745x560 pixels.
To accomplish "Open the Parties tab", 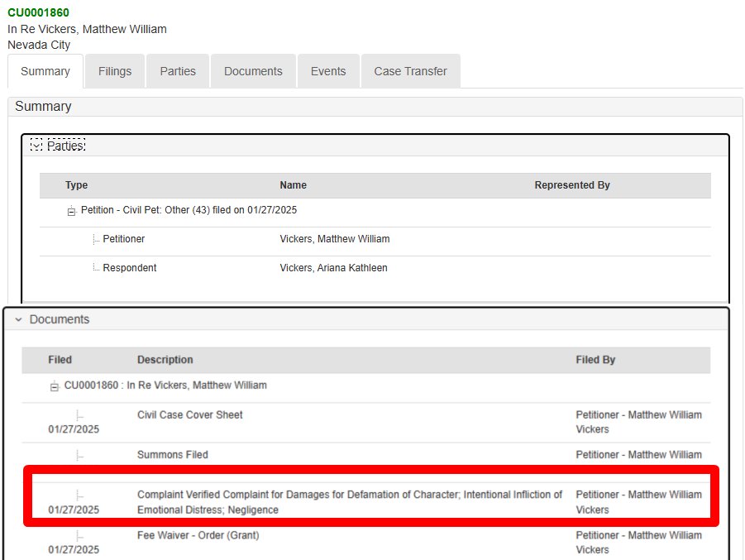I will [x=178, y=71].
